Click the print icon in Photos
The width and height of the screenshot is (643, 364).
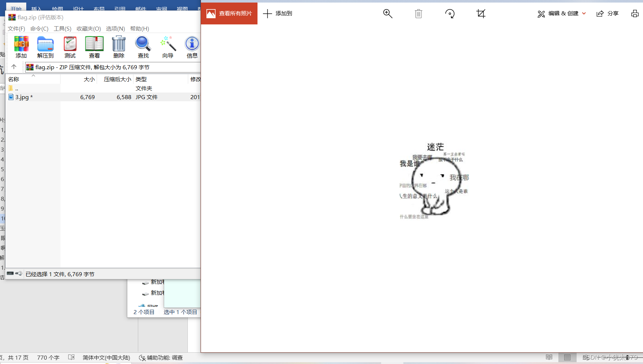pyautogui.click(x=635, y=13)
